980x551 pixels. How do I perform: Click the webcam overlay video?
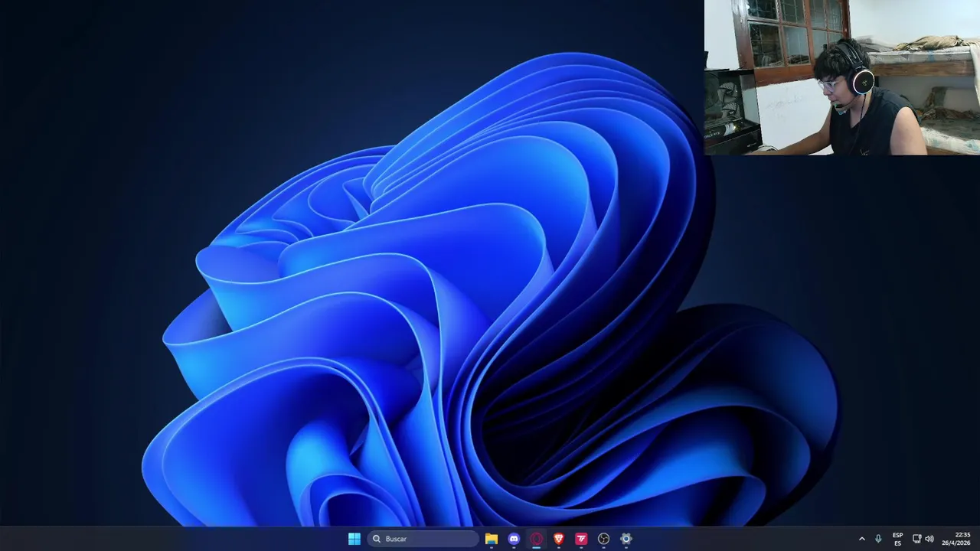(842, 77)
